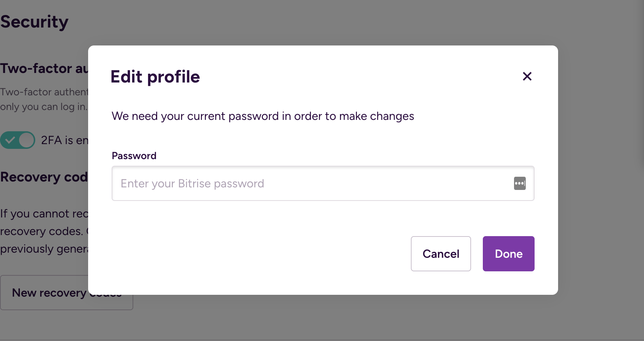Viewport: 644px width, 341px height.
Task: Click the "recovery codes." paragraph line
Action: [41, 231]
